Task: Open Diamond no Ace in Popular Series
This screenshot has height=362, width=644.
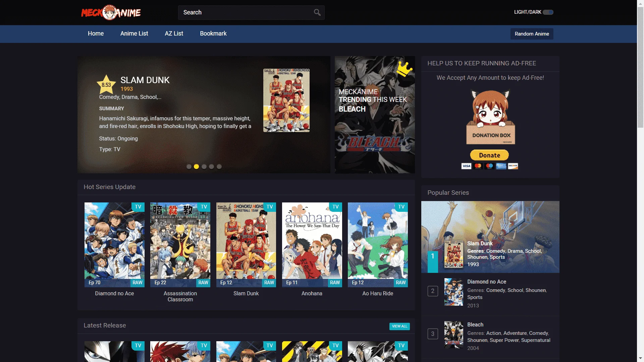Action: (x=487, y=282)
